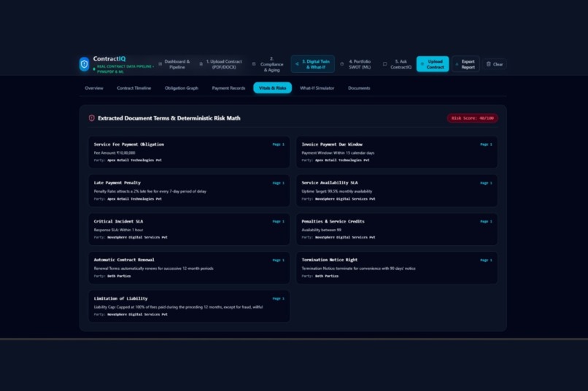588x391 pixels.
Task: Switch to the Overview sub-tab
Action: tap(94, 88)
